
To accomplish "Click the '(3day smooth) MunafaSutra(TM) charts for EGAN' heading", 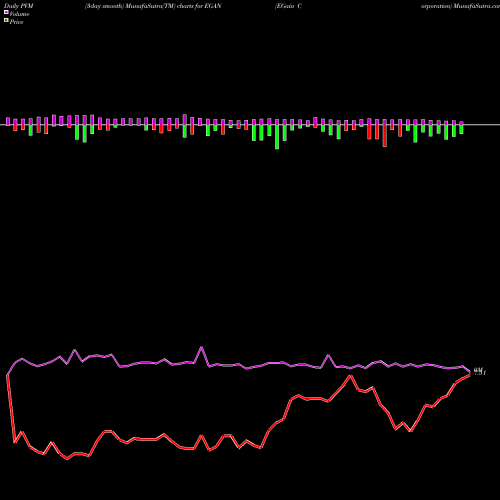I will coord(153,6).
